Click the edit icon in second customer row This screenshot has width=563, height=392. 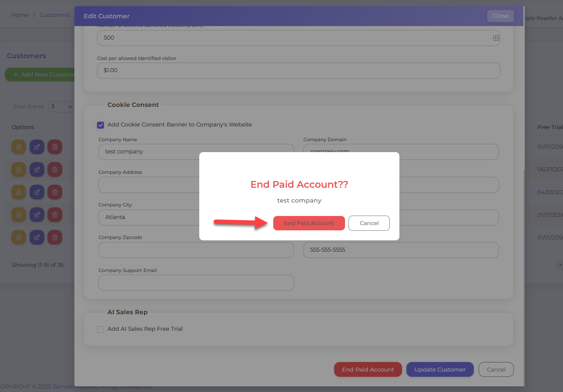point(37,169)
